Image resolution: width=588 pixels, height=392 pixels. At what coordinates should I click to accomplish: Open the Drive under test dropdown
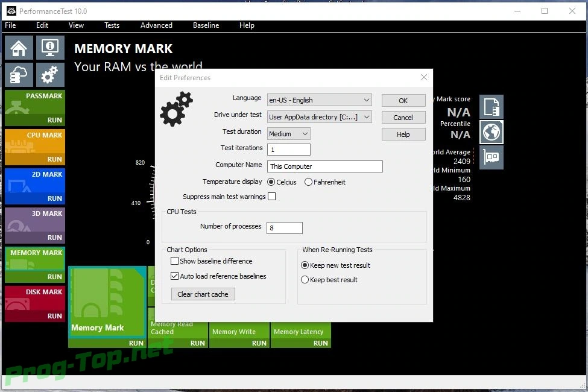(x=320, y=117)
